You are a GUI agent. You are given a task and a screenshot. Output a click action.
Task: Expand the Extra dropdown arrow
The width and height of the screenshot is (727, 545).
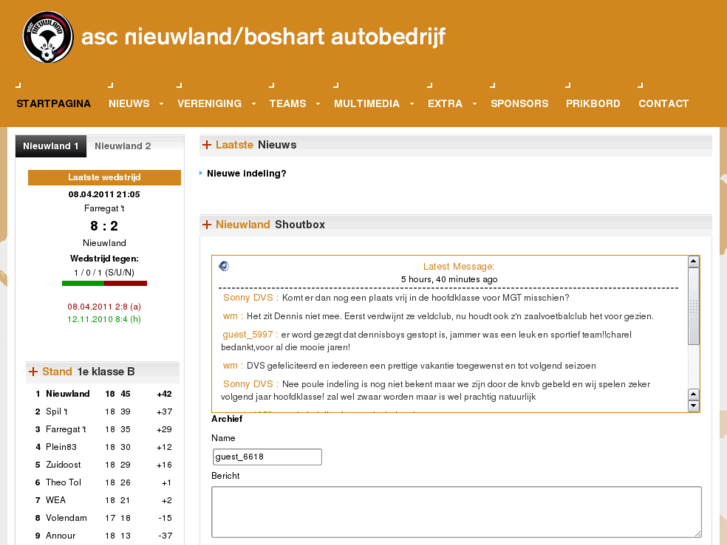[x=475, y=104]
